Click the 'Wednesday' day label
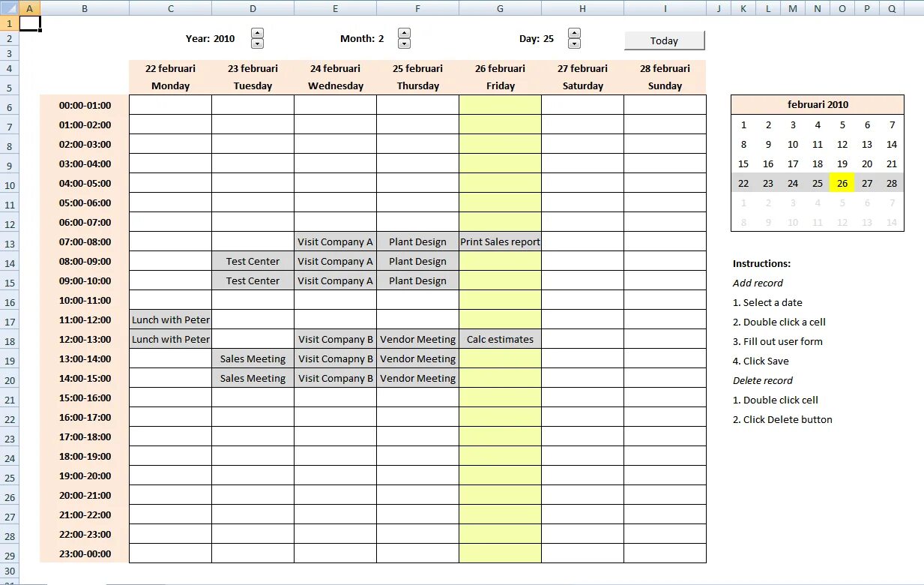The width and height of the screenshot is (924, 585). pyautogui.click(x=335, y=85)
